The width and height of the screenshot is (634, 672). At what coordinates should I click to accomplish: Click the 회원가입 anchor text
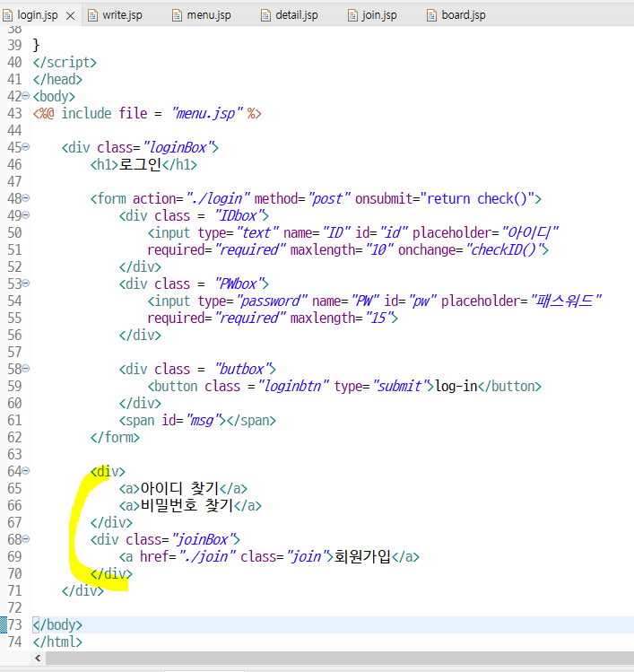click(362, 557)
